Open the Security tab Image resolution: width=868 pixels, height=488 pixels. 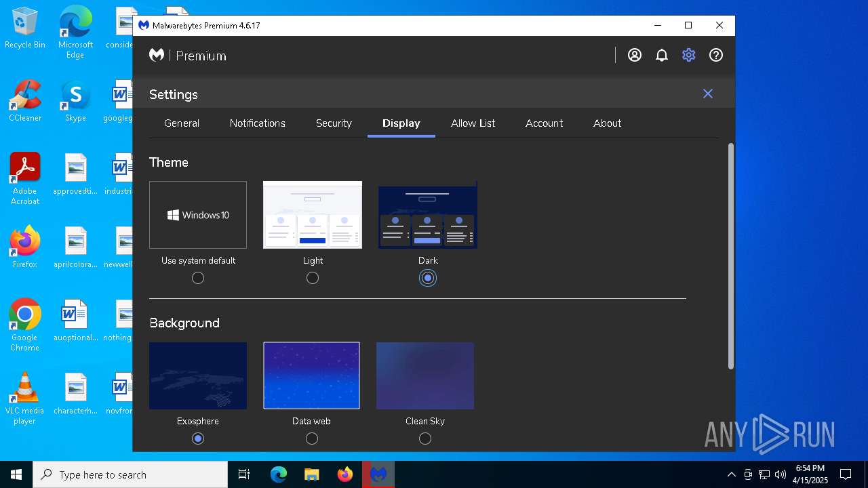pos(334,123)
